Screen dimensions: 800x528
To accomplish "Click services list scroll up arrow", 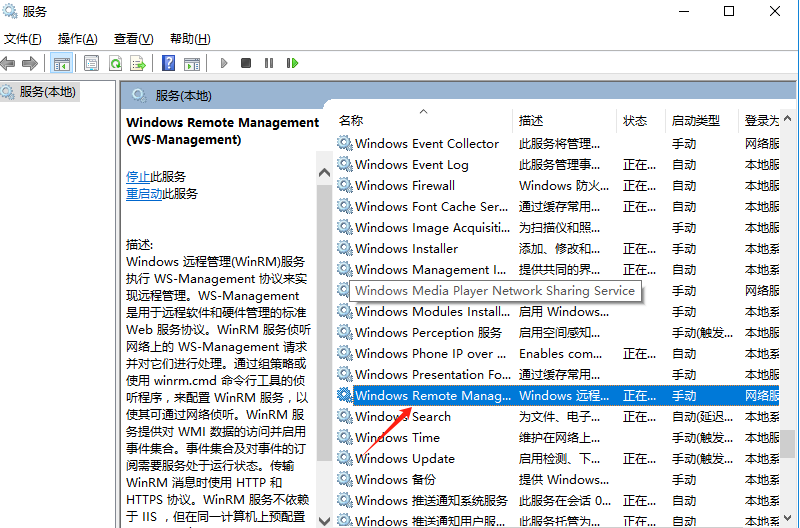I will (787, 118).
